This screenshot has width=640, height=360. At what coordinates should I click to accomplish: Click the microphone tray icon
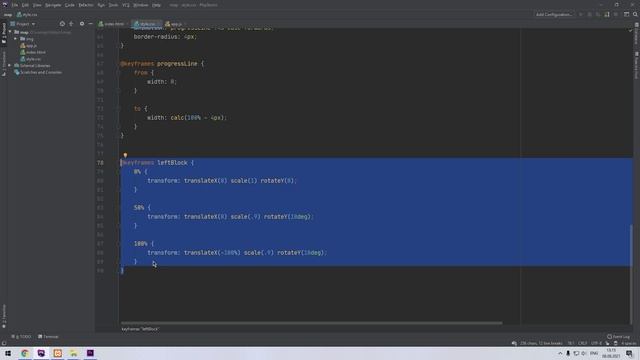pos(568,353)
